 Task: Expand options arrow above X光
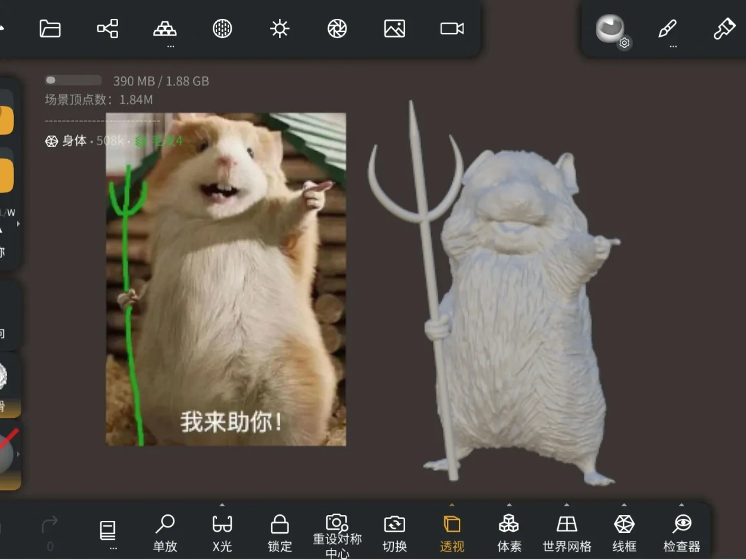pyautogui.click(x=222, y=505)
